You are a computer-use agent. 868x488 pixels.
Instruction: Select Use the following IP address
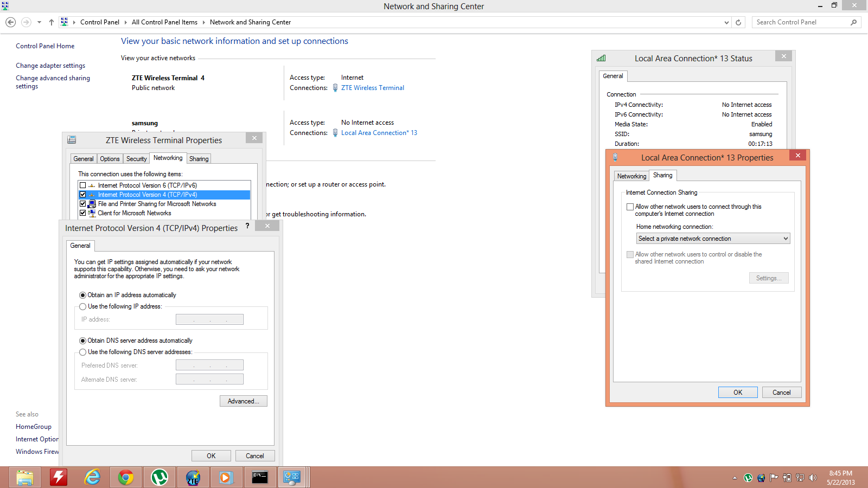83,306
